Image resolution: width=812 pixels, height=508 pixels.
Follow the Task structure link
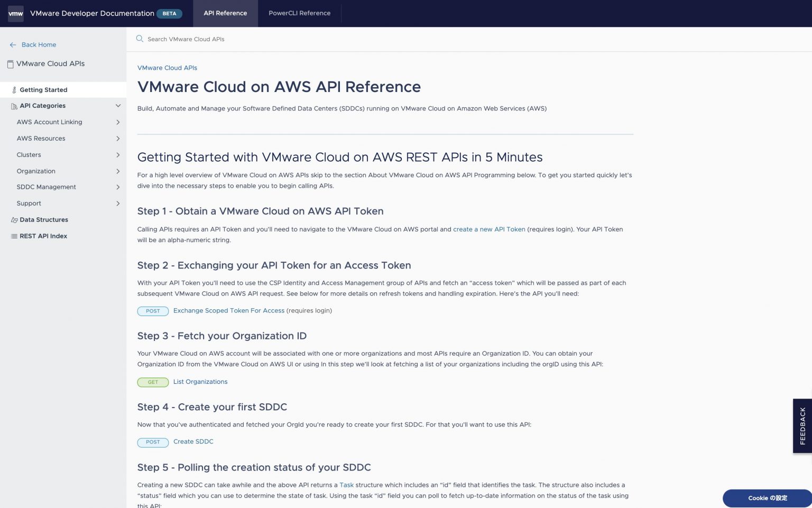point(346,485)
